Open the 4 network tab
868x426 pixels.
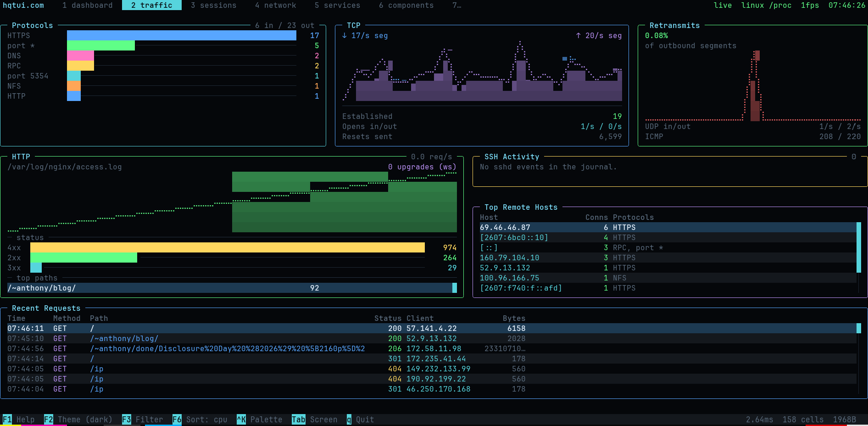(275, 5)
